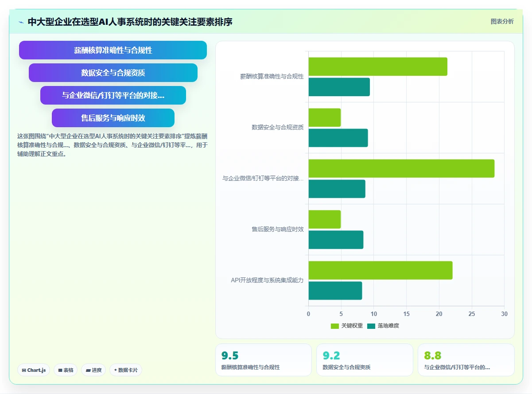Click the API开放程度与系统集成能力 y-axis label

pos(268,281)
